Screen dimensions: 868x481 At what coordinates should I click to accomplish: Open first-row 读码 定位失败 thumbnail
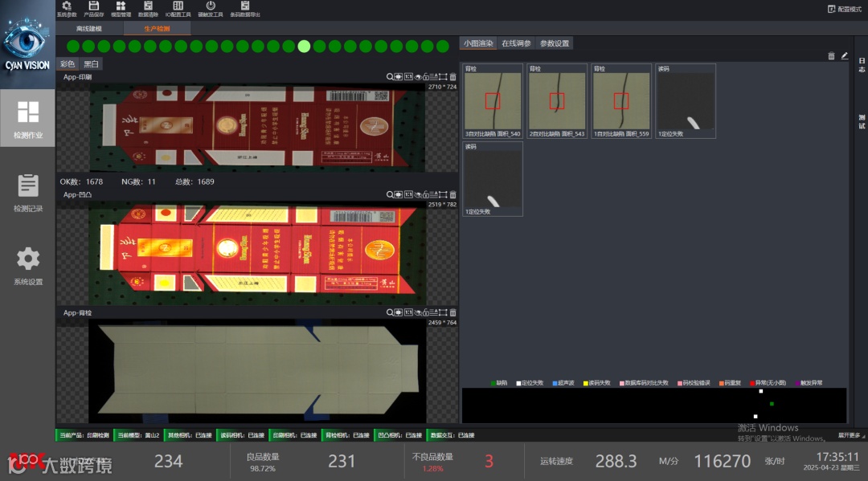pos(686,101)
